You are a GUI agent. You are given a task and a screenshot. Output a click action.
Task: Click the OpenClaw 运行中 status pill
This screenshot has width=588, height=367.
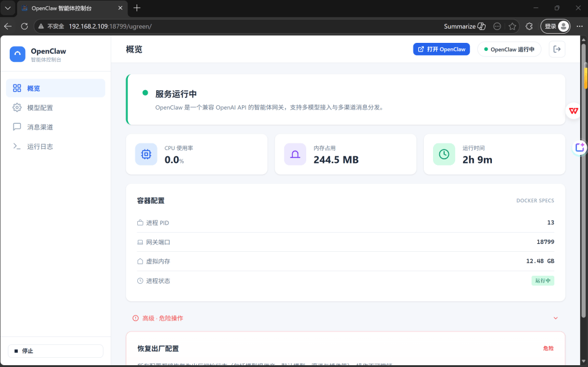pyautogui.click(x=509, y=49)
